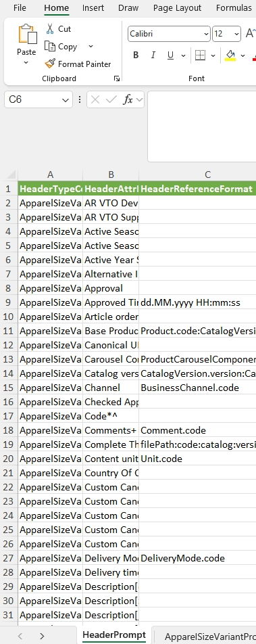Select column B header
The image size is (256, 644).
(111, 175)
